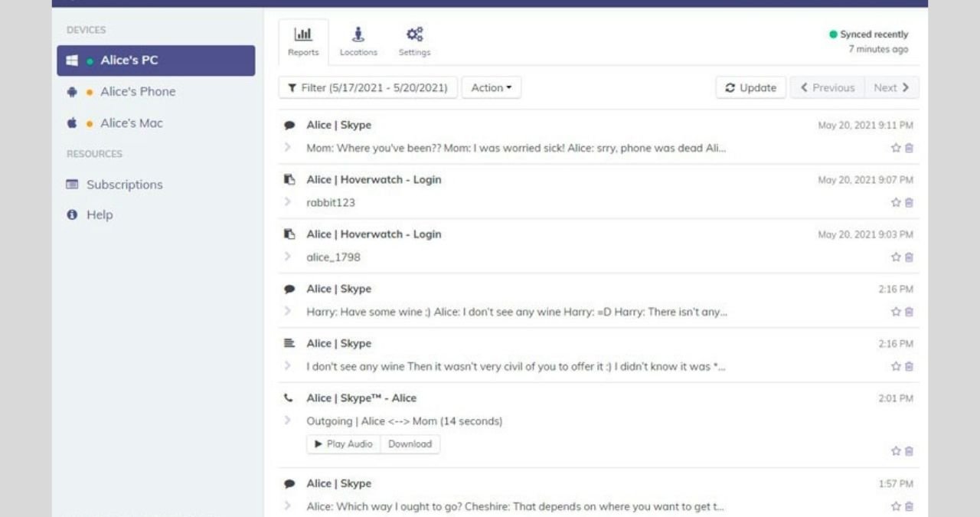Expand the Outgoing Alice to Mom call entry

tap(288, 420)
